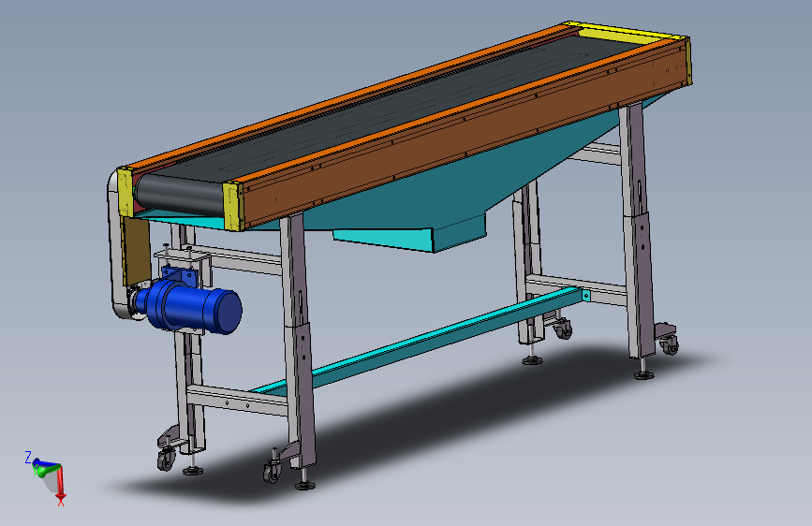Click the red X axis of the orientation triad
Image resolution: width=812 pixels, height=526 pixels.
click(x=60, y=484)
